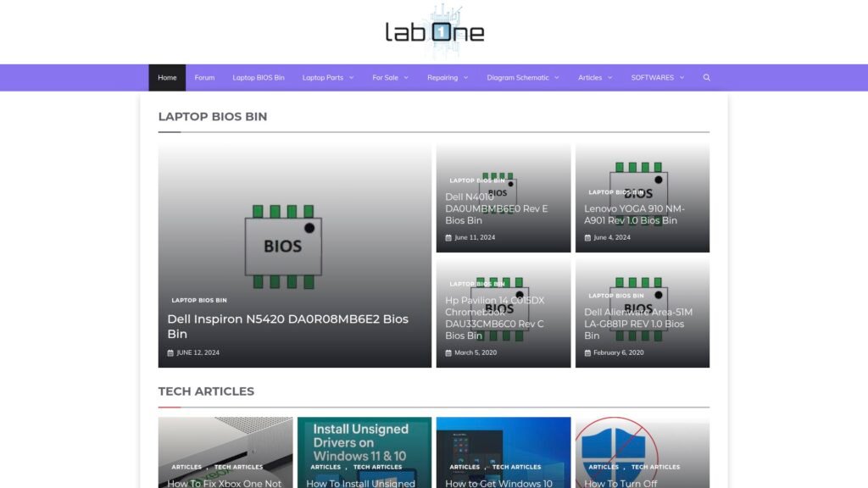Select the Articles menu label
868x488 pixels.
click(590, 77)
